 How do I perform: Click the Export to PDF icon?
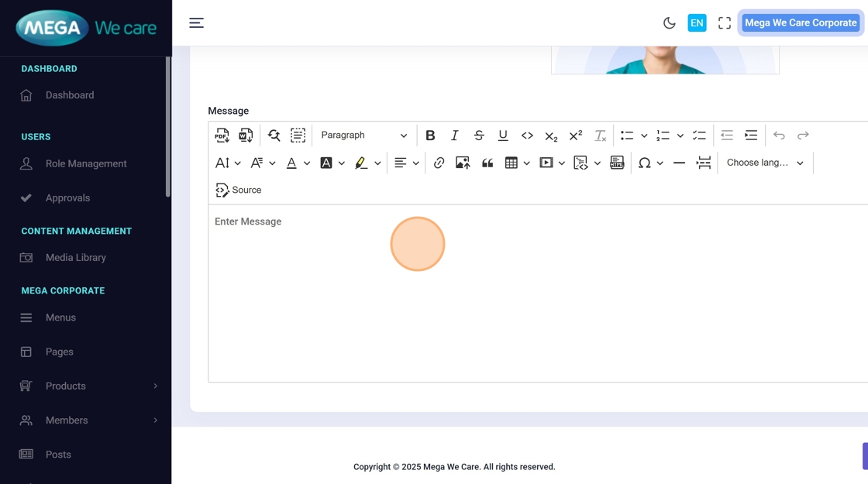tap(222, 136)
